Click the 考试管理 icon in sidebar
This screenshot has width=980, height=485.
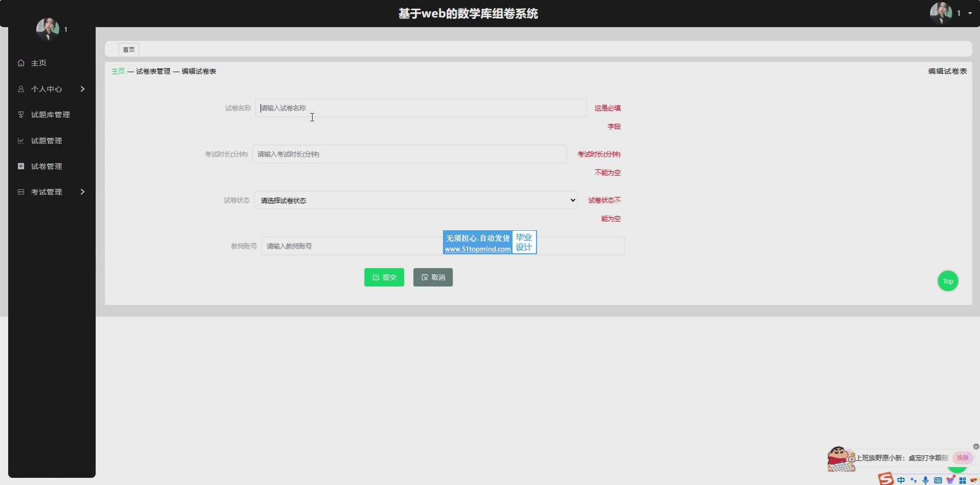pos(21,192)
